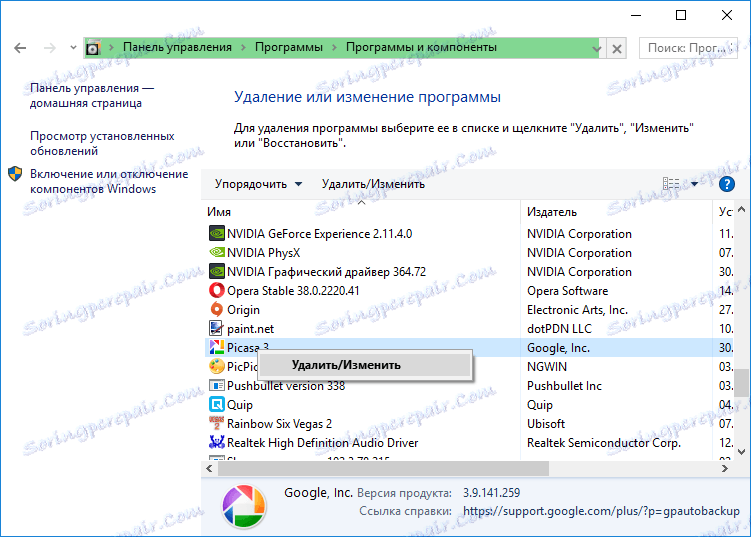Stop loading with the address bar X button
The image size is (751, 537).
(x=617, y=48)
